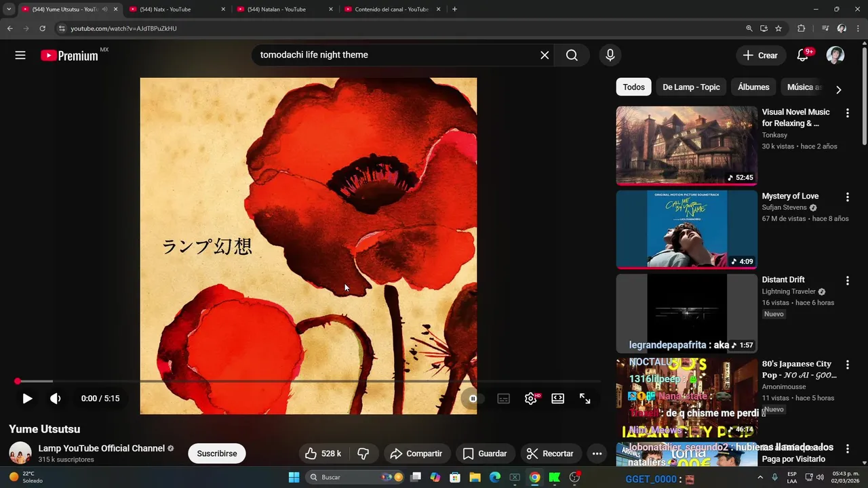The height and width of the screenshot is (488, 868).
Task: Show hidden system tray icons
Action: pos(760,477)
